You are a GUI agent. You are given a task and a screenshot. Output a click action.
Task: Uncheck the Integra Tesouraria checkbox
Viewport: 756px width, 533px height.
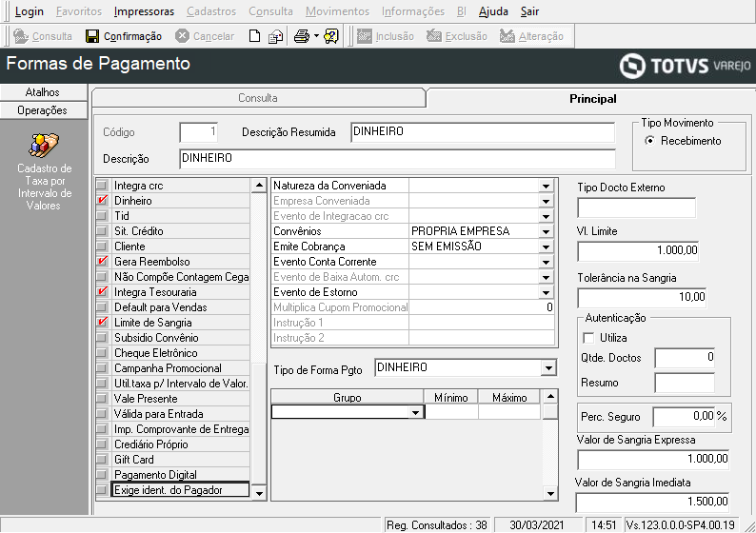pos(102,292)
